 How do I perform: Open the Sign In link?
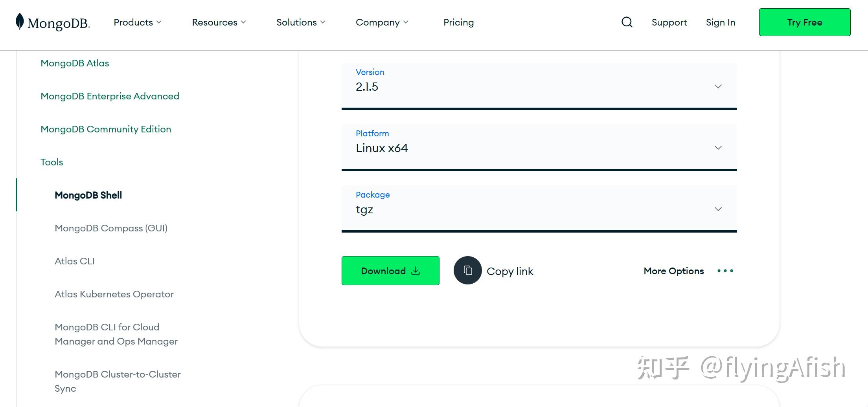click(720, 22)
